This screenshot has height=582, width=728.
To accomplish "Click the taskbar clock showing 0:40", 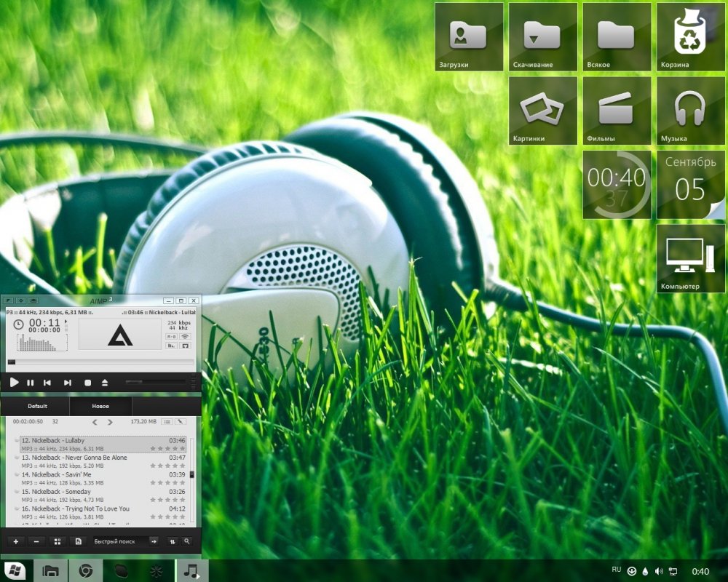I will tap(700, 571).
